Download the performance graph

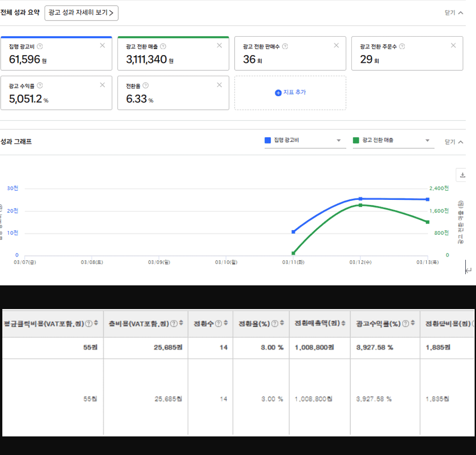463,175
